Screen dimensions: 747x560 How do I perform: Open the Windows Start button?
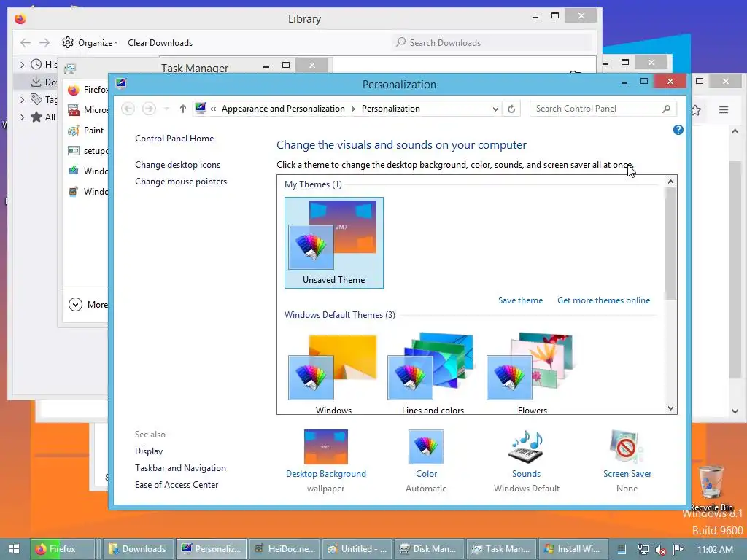pos(15,549)
